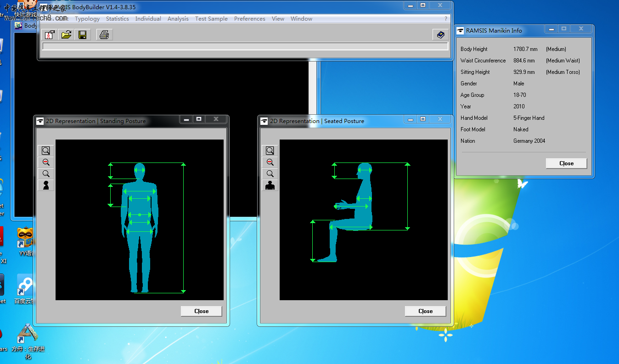Click the Body Height value 1780.7 mm

525,49
